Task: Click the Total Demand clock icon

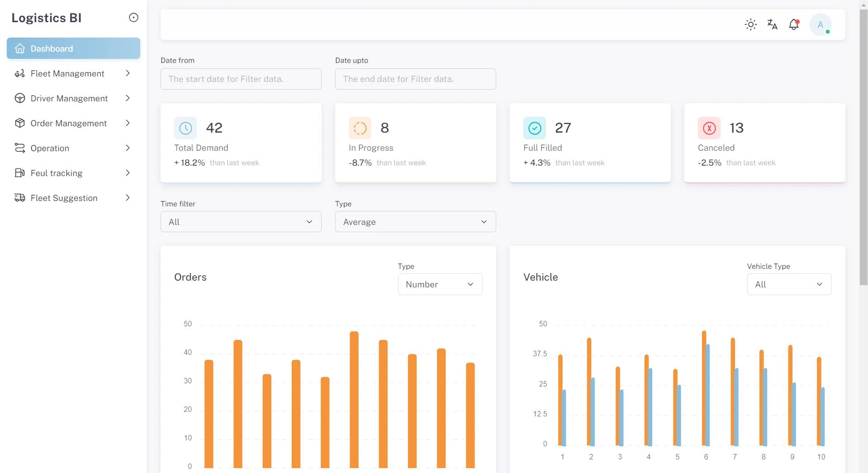Action: pyautogui.click(x=185, y=128)
